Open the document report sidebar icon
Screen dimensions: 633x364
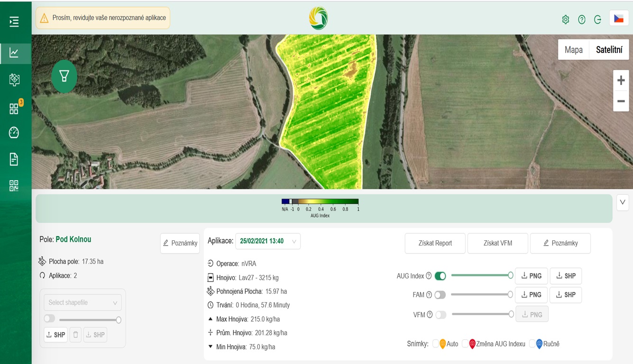click(14, 159)
